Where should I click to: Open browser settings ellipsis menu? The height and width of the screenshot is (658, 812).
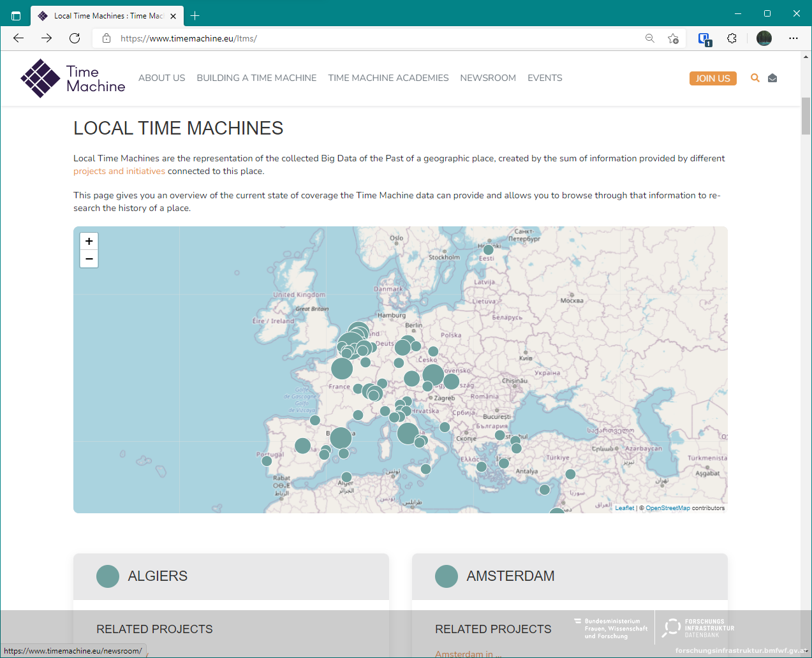793,38
